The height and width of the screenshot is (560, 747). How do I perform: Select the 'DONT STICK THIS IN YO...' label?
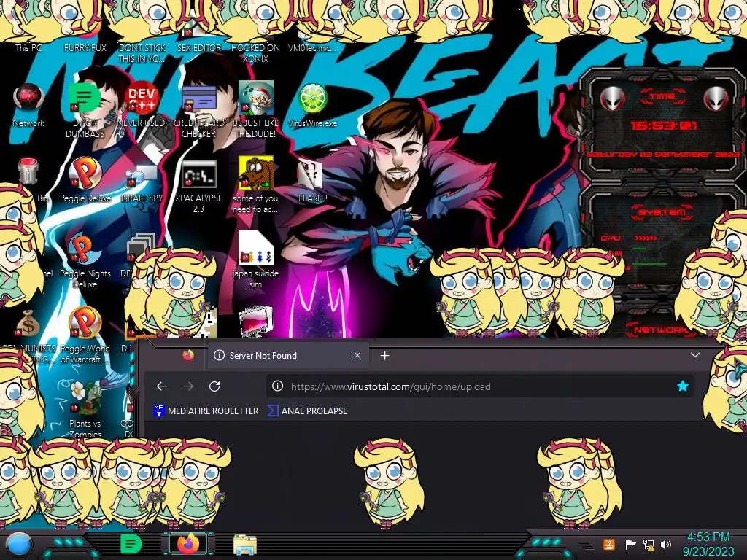pyautogui.click(x=142, y=53)
